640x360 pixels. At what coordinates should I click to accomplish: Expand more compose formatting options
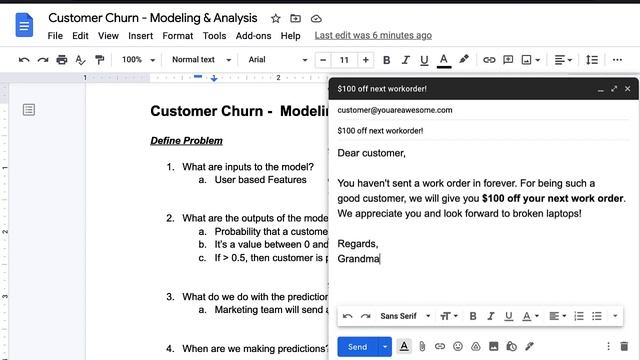tap(615, 316)
